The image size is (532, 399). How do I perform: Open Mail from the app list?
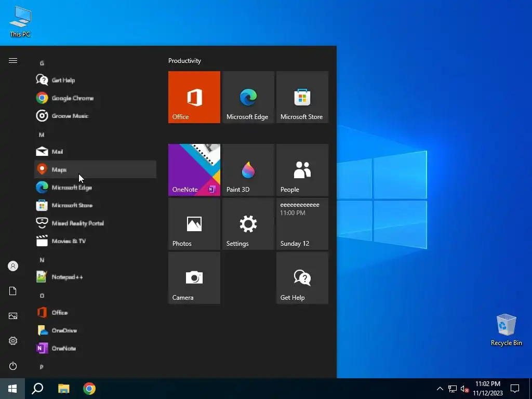96,151
